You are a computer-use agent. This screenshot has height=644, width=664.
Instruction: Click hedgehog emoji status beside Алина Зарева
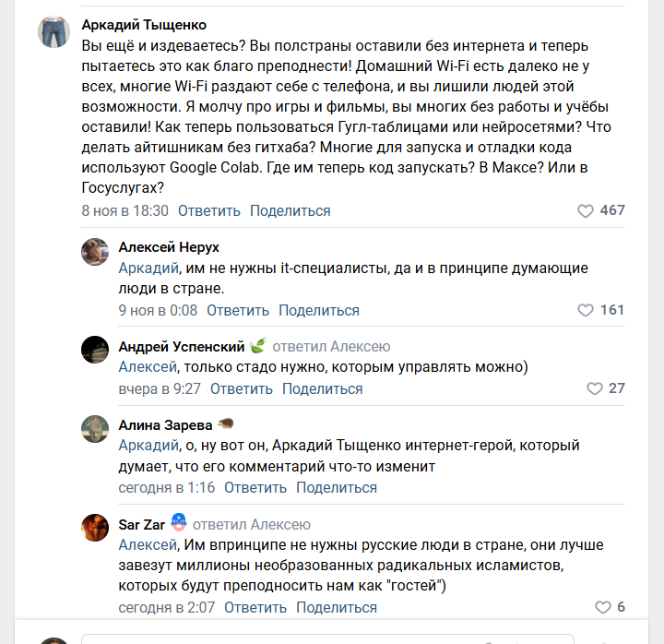coord(226,425)
